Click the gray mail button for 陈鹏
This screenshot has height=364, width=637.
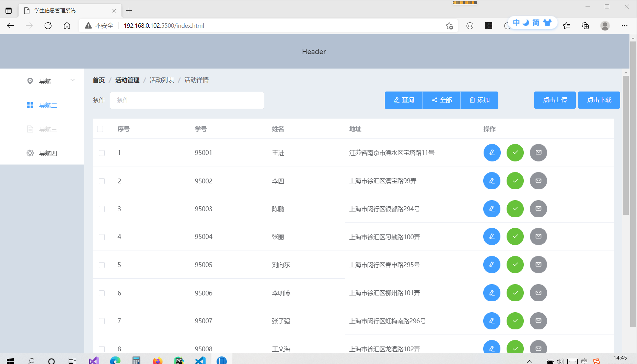click(538, 209)
